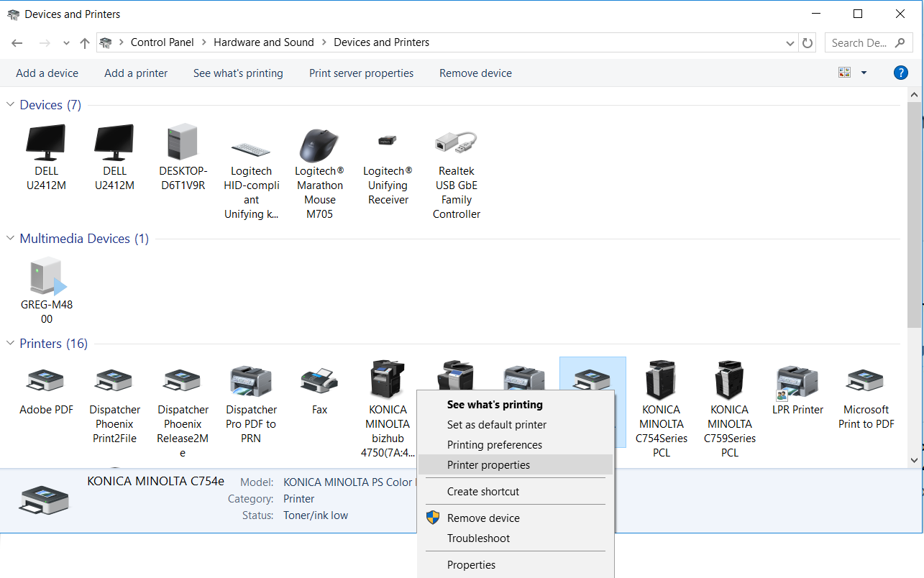Click See what's printing in toolbar
This screenshot has height=578, width=924.
(x=238, y=73)
